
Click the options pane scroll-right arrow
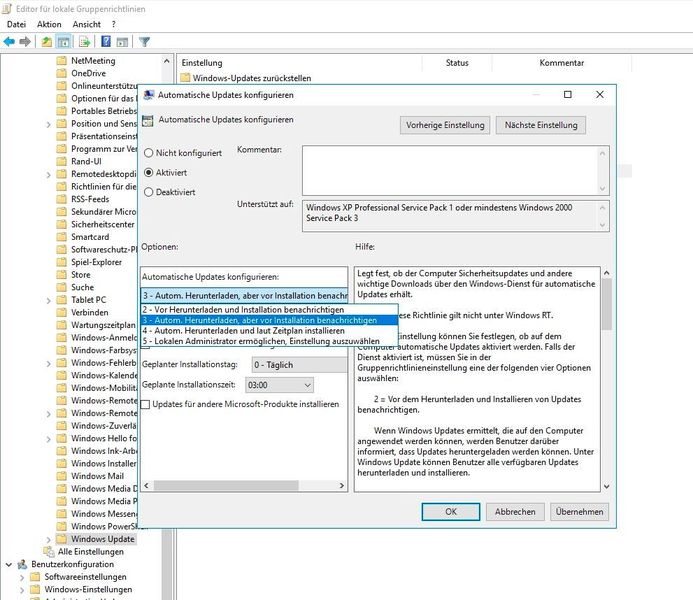341,485
